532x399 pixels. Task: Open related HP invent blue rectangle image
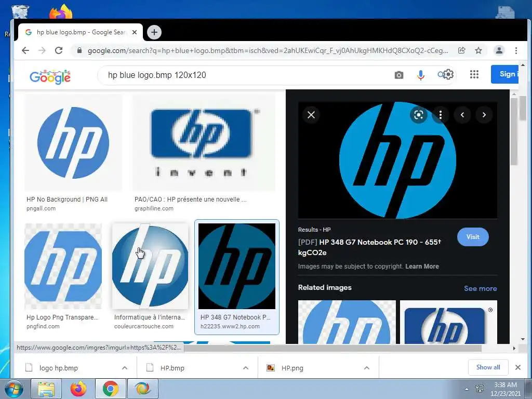pyautogui.click(x=448, y=322)
